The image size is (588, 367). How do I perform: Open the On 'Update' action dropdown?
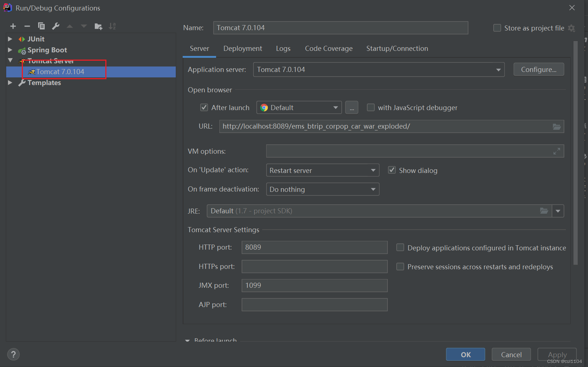(x=323, y=170)
